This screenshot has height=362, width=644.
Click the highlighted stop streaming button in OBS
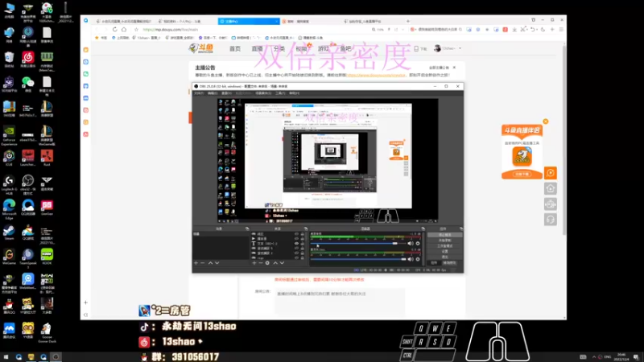(445, 235)
